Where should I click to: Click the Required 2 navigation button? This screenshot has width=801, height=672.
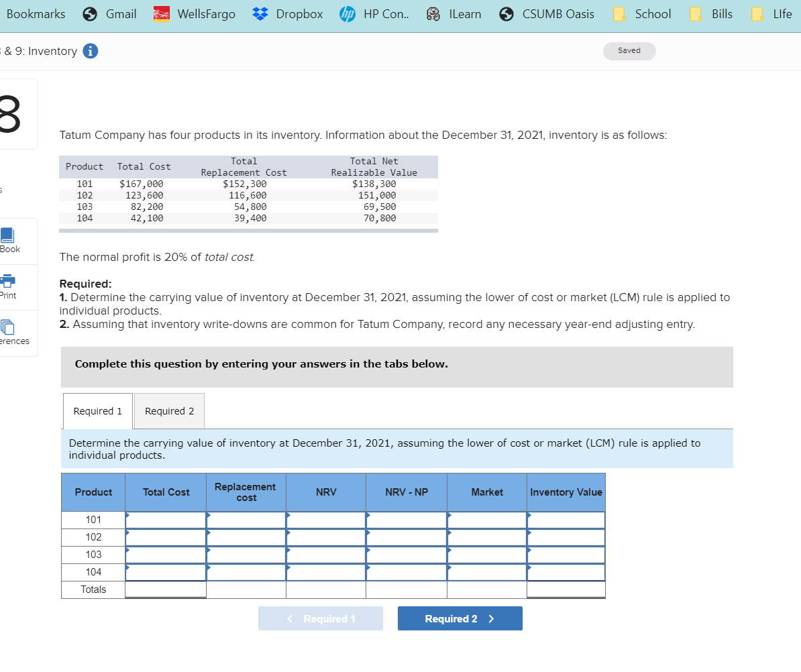click(460, 618)
